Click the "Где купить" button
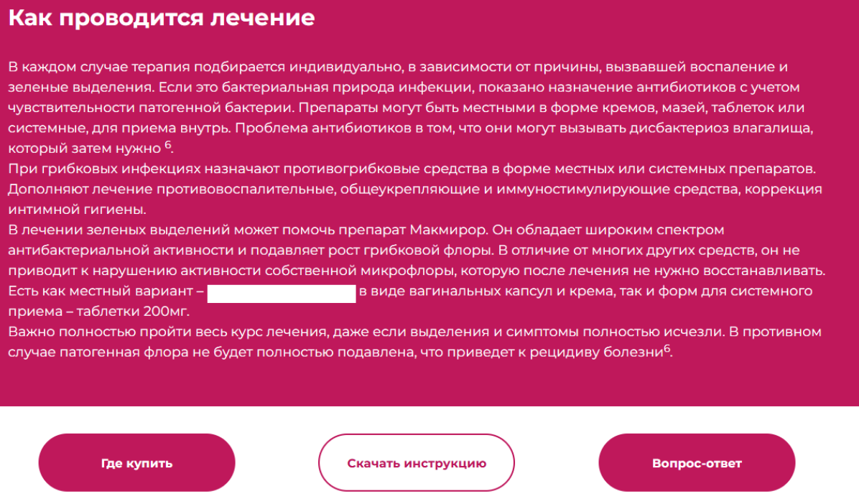Screen dimensions: 859x504 point(136,463)
